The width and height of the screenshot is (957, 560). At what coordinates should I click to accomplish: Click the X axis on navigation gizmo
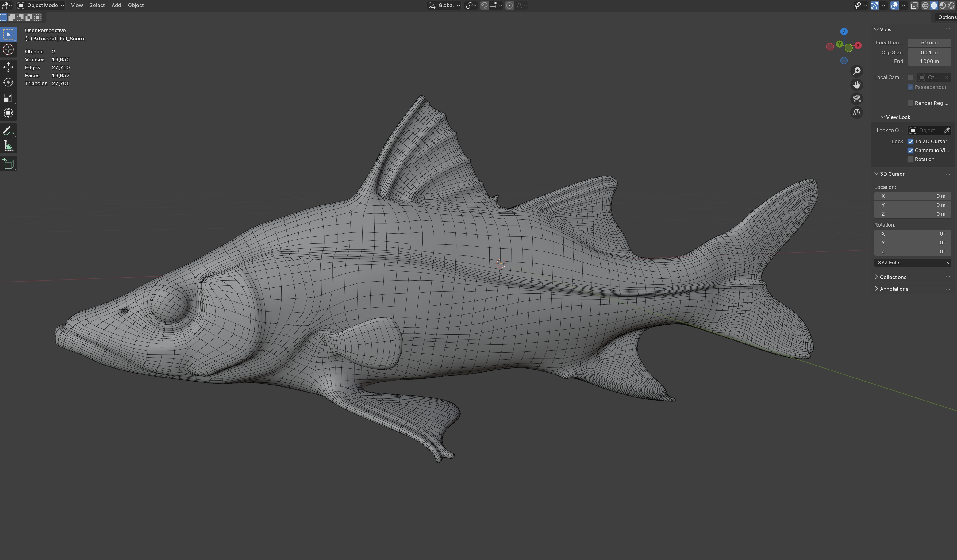pos(858,45)
